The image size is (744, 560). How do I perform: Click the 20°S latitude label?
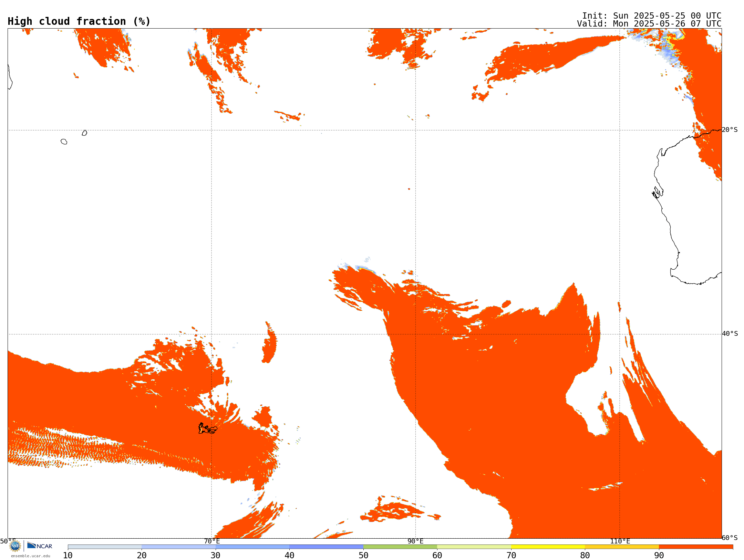point(730,130)
